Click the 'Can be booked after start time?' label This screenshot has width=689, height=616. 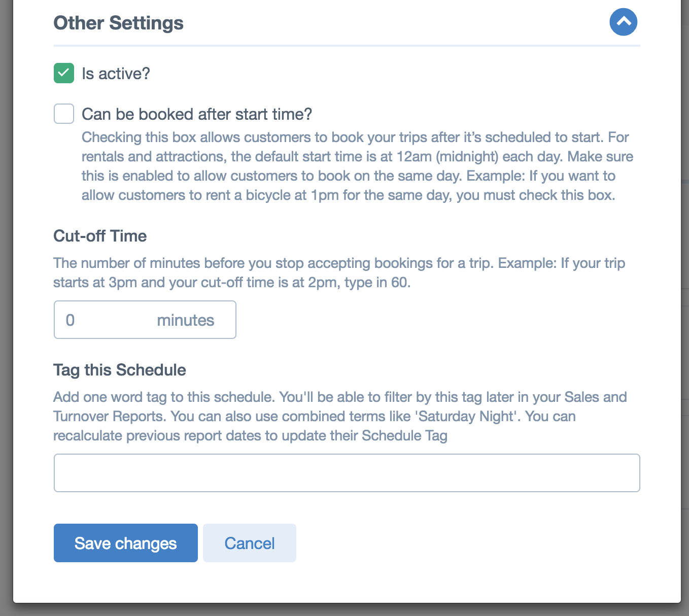[197, 114]
